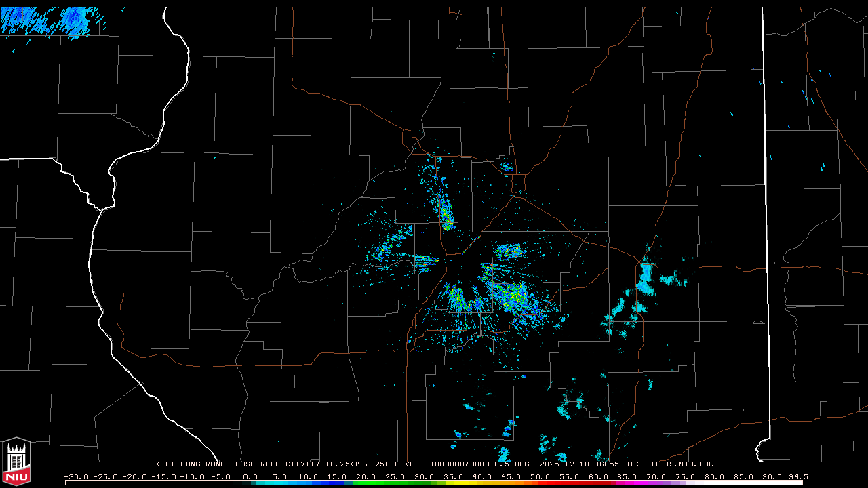Click the white 80.0 dBZ scale segment
Viewport: 868px width, 488px height.
[714, 483]
